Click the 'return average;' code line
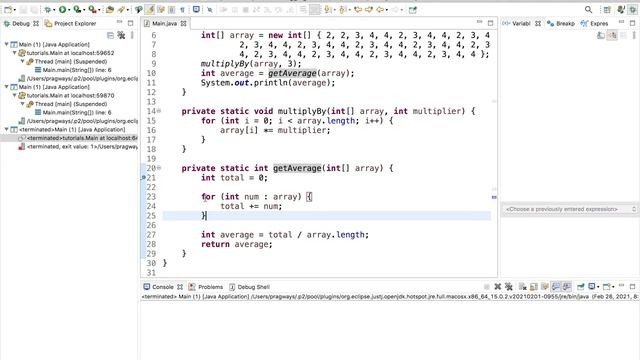This screenshot has width=640, height=360. coord(236,244)
